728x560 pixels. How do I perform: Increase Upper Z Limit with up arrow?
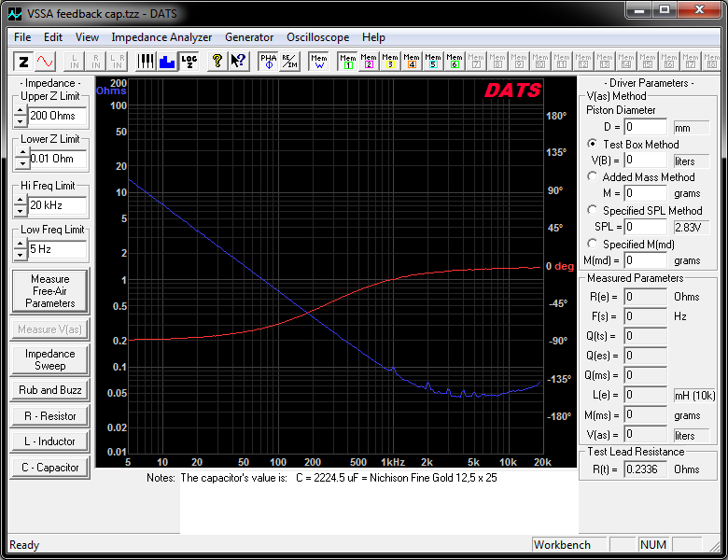click(x=20, y=111)
